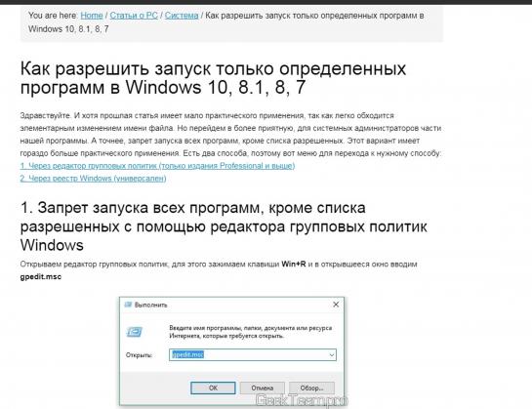Expand the Открыть combo box dropdown arrow
532x409 pixels.
(x=332, y=355)
